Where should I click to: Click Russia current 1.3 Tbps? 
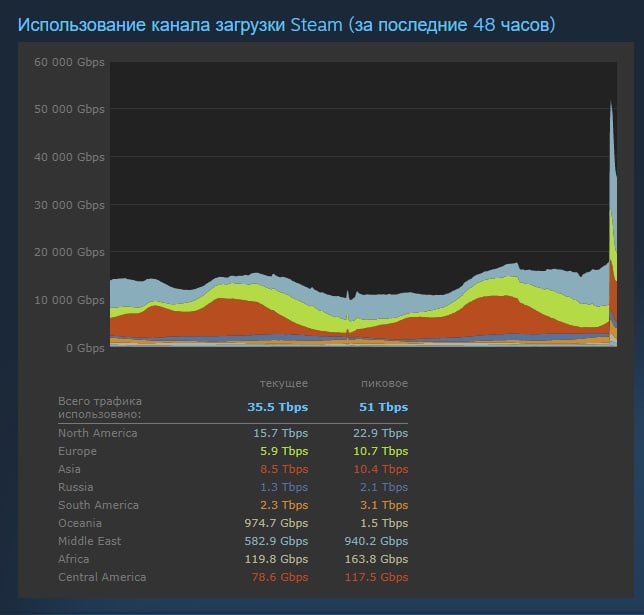(x=284, y=487)
